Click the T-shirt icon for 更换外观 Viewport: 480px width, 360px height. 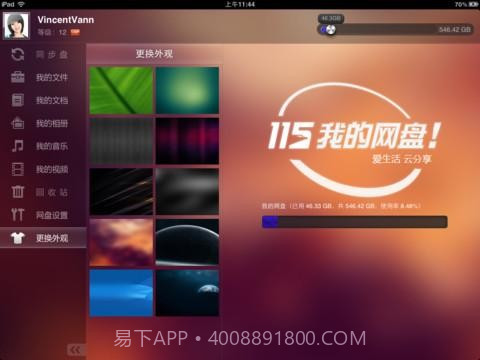[x=17, y=238]
